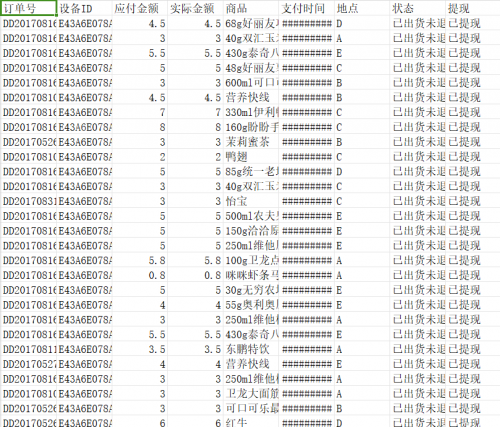This screenshot has width=500, height=427.
Task: Click the 鸭翅 product cell
Action: [x=251, y=157]
